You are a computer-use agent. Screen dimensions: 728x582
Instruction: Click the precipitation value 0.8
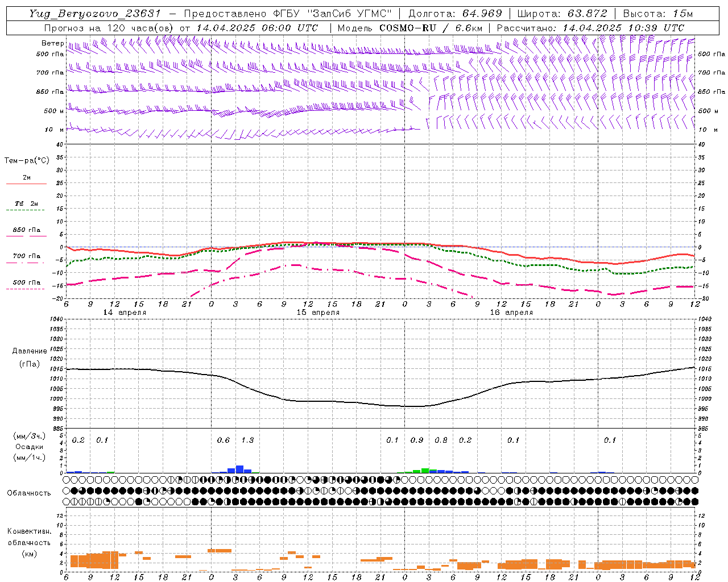441,440
